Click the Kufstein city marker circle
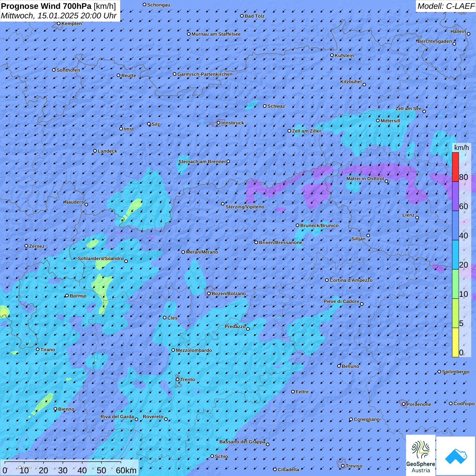Screen dimensions: 476x476 (x=332, y=55)
